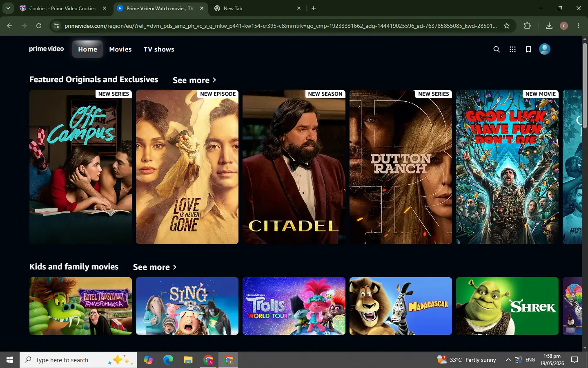Viewport: 588px width, 368px height.
Task: Open Kids and family movies heading
Action: click(74, 267)
